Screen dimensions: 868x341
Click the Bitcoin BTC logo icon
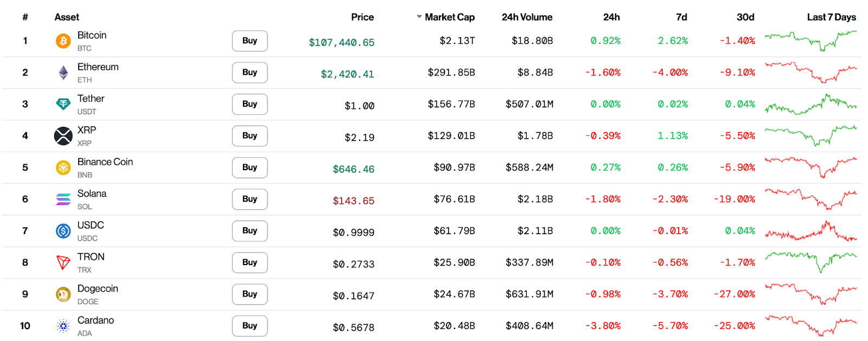[x=63, y=41]
